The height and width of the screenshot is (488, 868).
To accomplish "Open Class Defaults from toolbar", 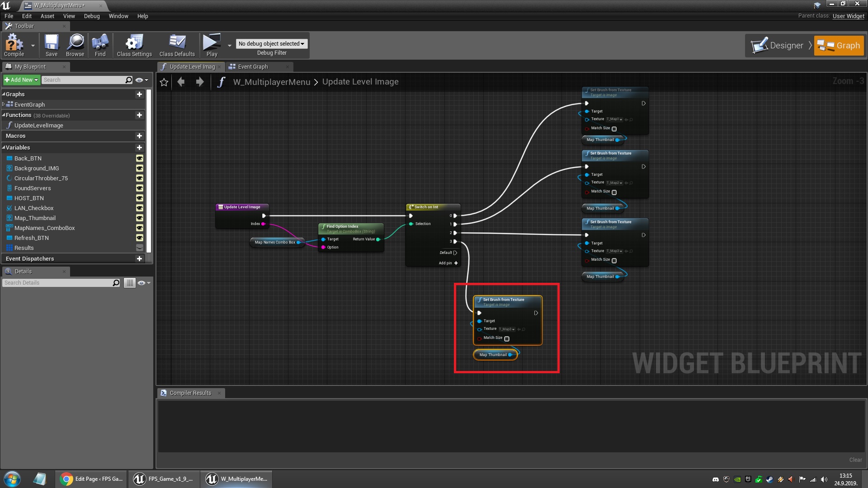I will (177, 45).
